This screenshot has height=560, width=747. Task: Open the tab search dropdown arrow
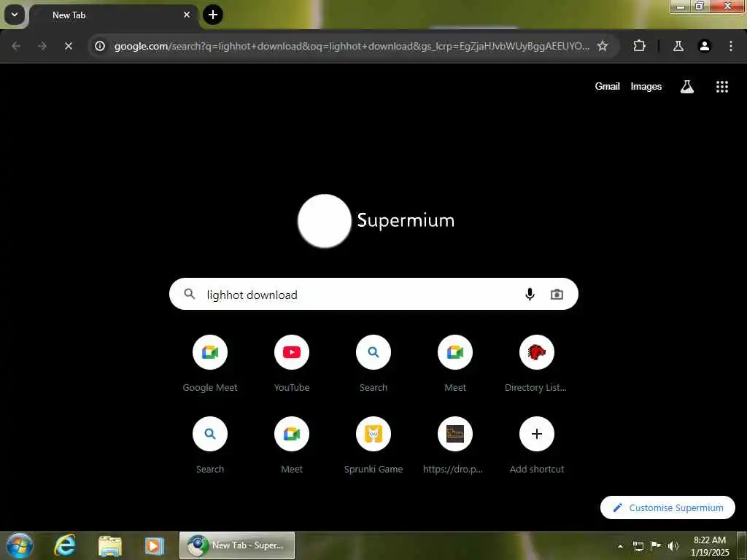tap(15, 15)
